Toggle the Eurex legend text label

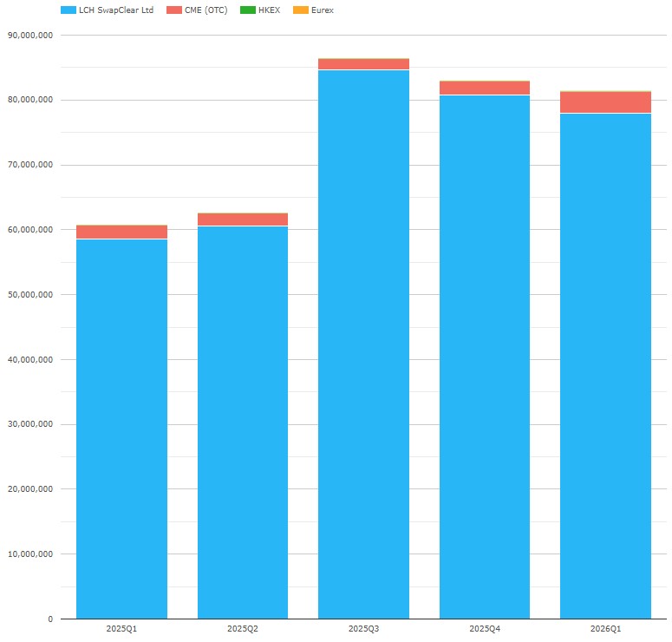322,10
